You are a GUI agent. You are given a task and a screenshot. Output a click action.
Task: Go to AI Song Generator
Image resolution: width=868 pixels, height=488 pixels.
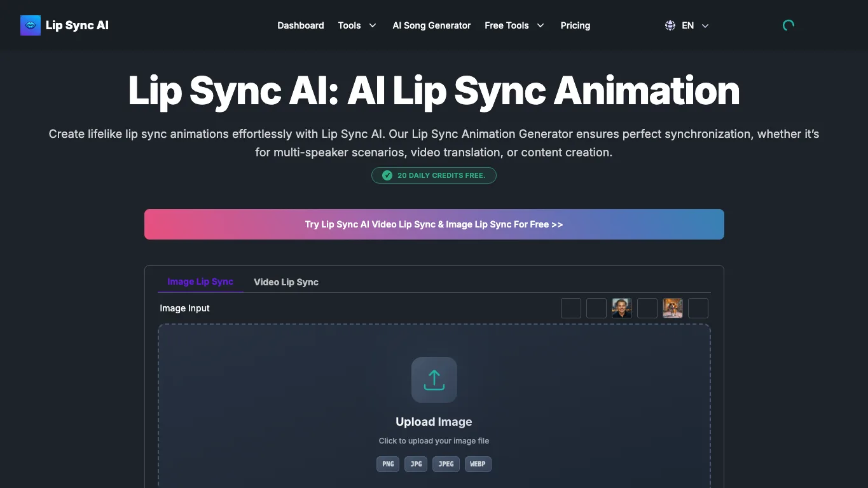pyautogui.click(x=432, y=25)
